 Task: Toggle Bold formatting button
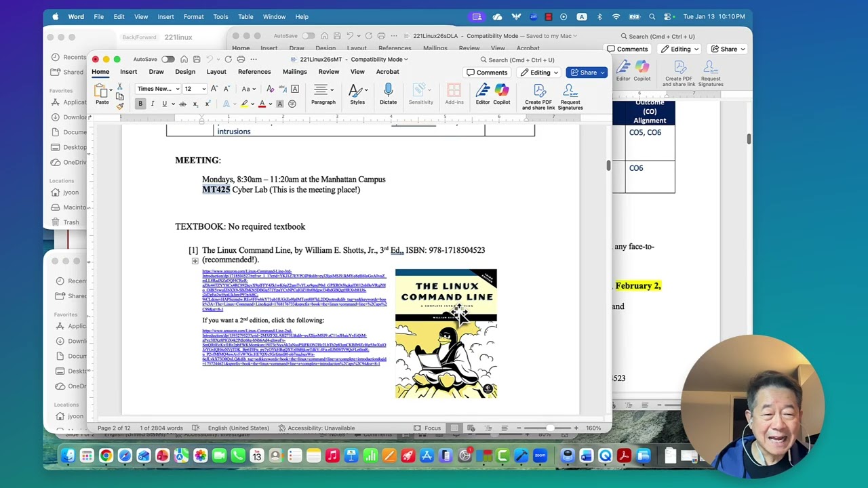[140, 104]
